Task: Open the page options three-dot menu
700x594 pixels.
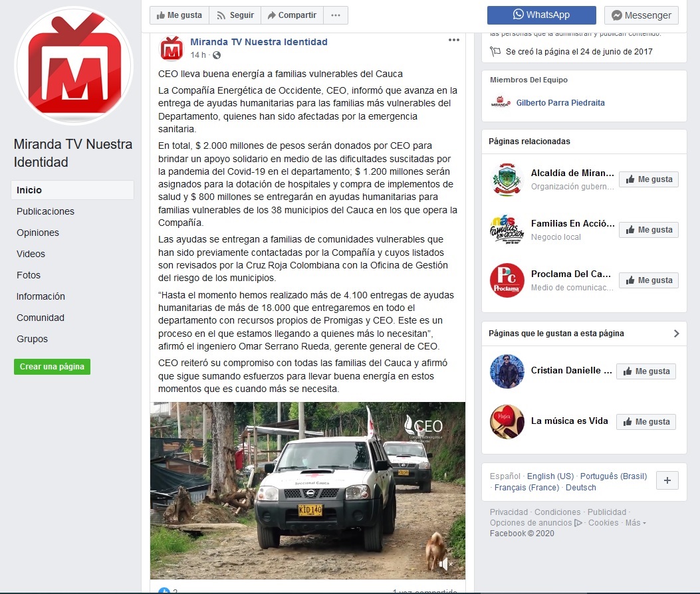Action: point(336,15)
